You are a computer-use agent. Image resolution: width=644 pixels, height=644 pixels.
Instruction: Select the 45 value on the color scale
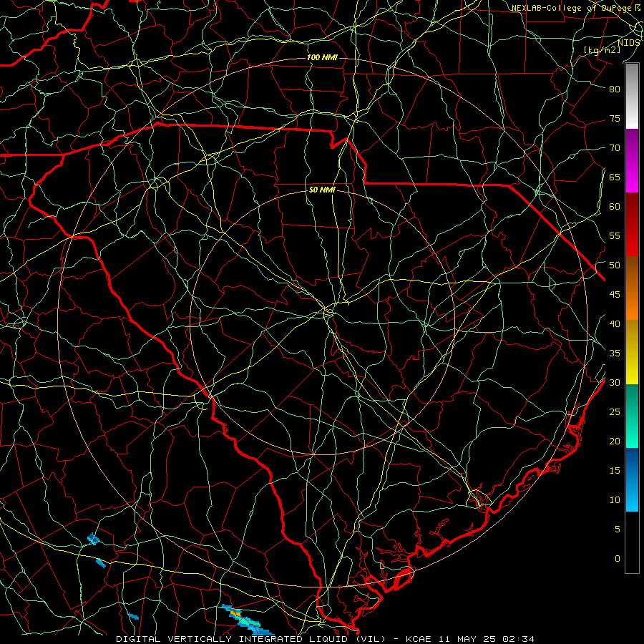pyautogui.click(x=615, y=295)
